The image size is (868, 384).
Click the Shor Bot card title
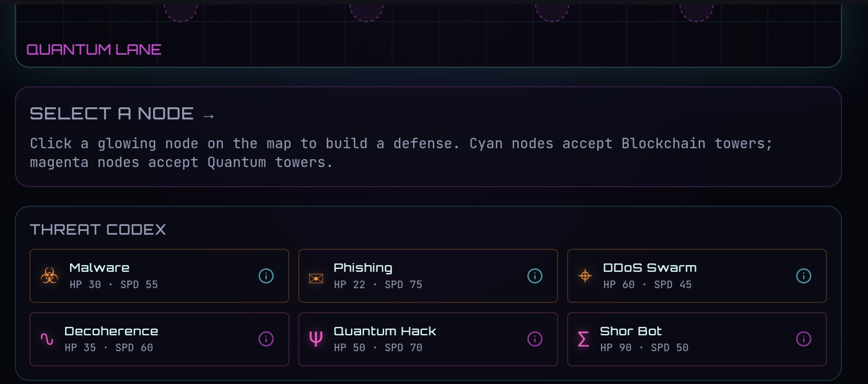coord(630,331)
